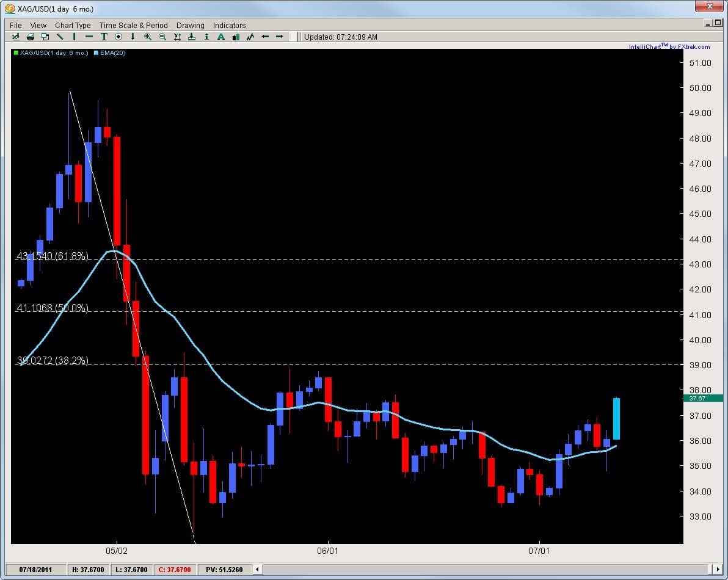
Task: Select the vertical line drawing tool
Action: click(x=75, y=37)
